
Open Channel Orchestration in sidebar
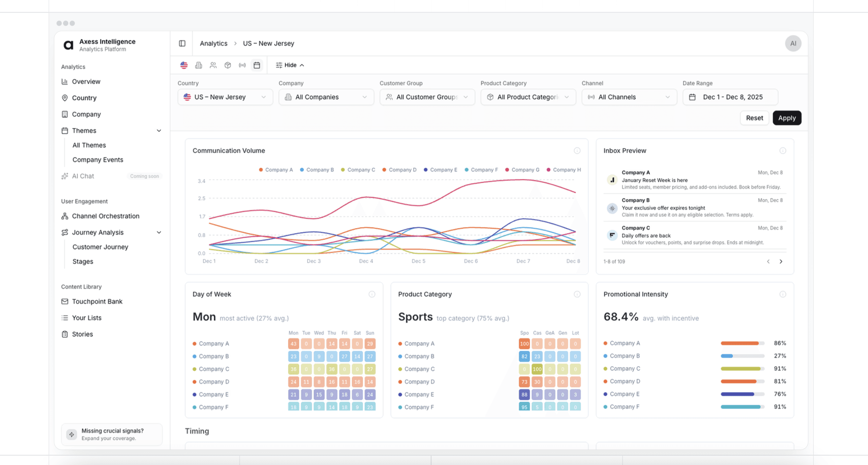pos(106,216)
